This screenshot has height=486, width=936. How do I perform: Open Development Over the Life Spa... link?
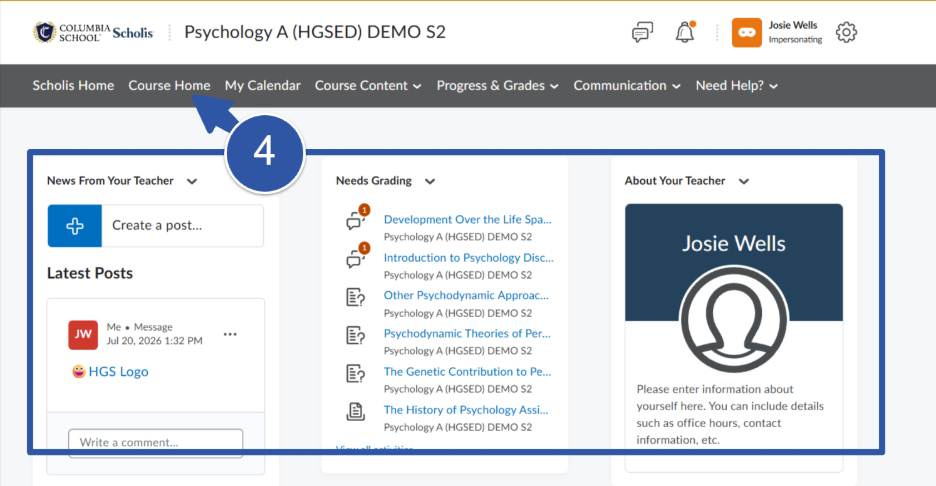click(x=467, y=219)
